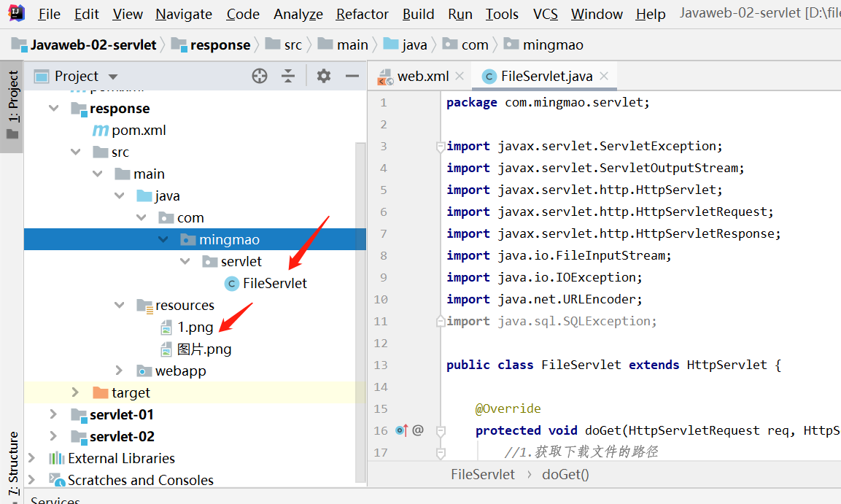The height and width of the screenshot is (504, 841).
Task: Toggle fold marker on comment line 17
Action: tap(441, 453)
